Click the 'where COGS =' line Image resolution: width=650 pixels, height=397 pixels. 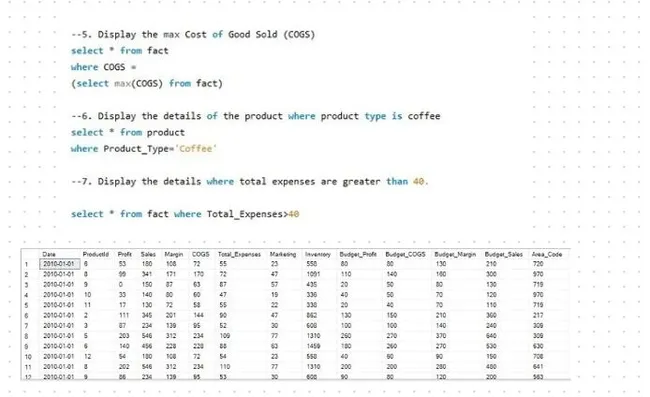(x=104, y=67)
